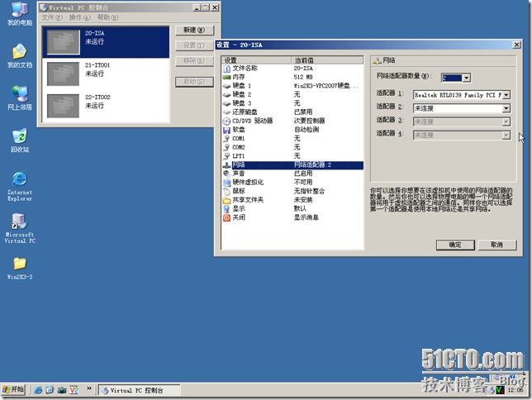Click the 启动 button in console
532x400 pixels.
tap(194, 82)
